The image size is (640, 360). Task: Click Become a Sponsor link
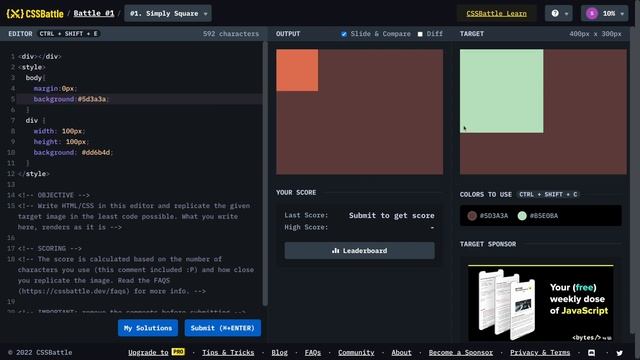(460, 352)
